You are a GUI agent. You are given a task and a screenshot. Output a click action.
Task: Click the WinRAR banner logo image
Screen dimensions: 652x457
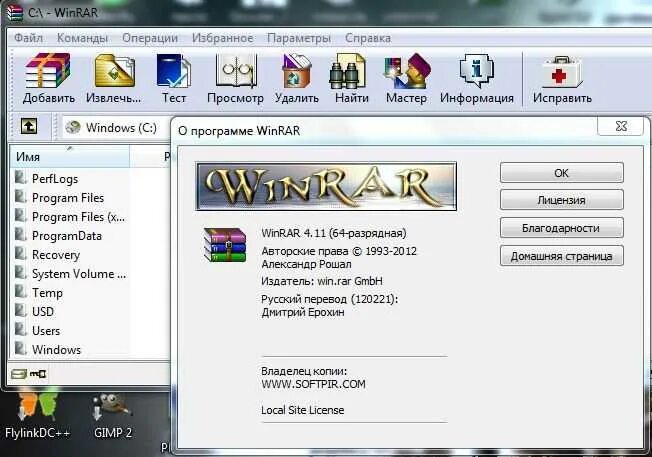(x=326, y=186)
